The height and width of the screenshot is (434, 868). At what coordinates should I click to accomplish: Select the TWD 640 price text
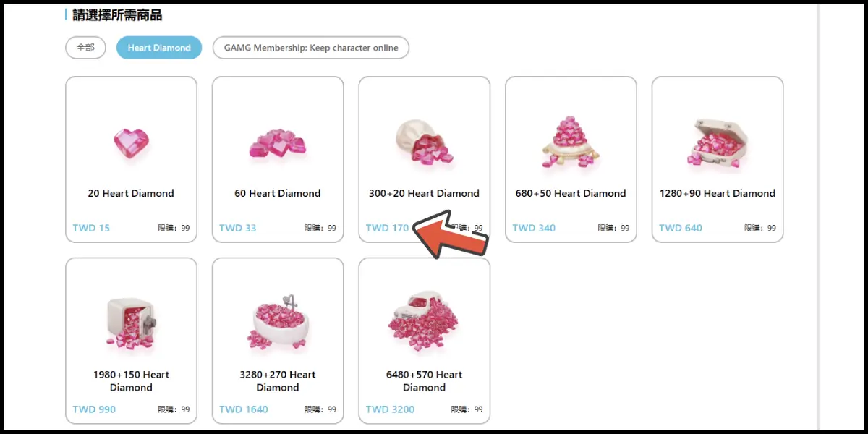tap(681, 228)
